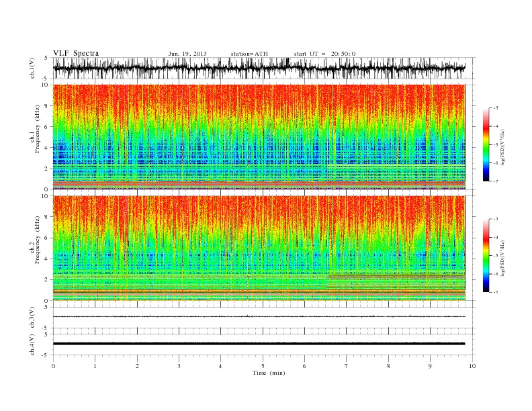The width and height of the screenshot is (532, 411).
Task: Click the "10" tick on the time axis
Action: pyautogui.click(x=472, y=366)
